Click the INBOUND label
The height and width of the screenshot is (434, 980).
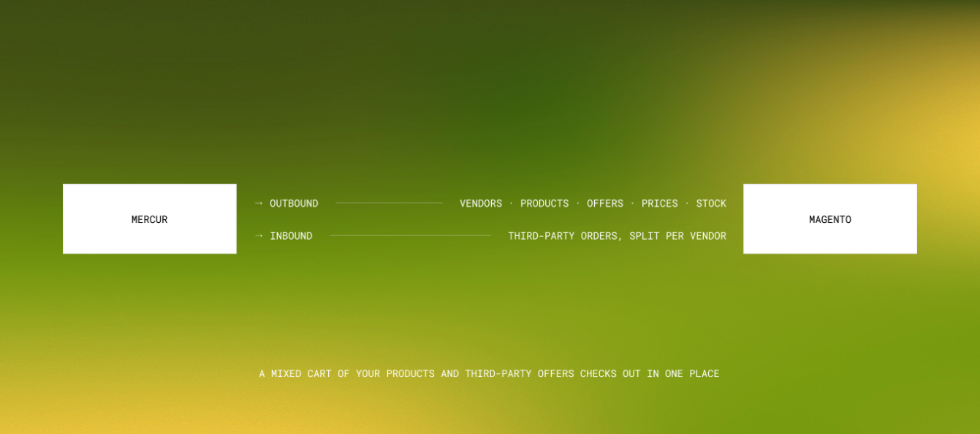tap(291, 236)
